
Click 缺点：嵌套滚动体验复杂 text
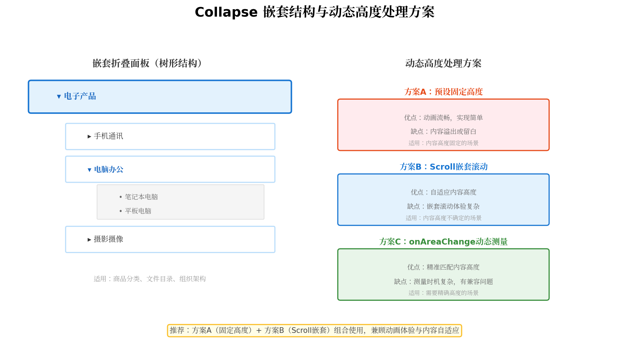[443, 206]
